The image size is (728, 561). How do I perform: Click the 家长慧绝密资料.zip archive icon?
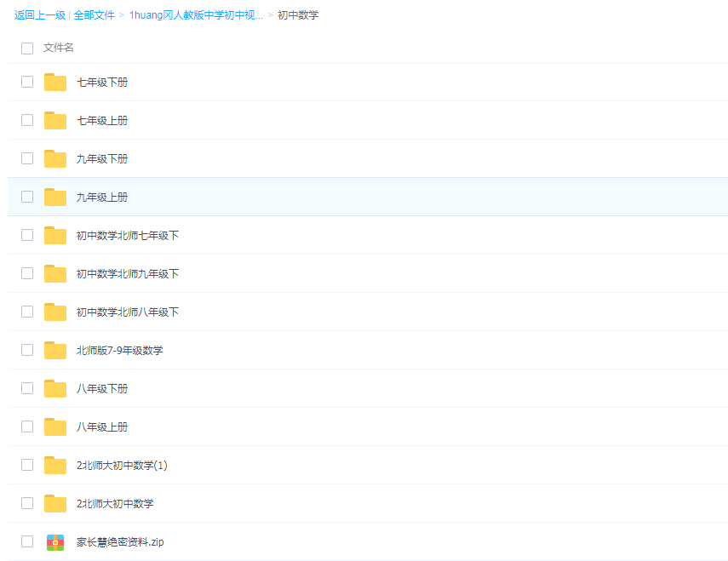pyautogui.click(x=54, y=541)
